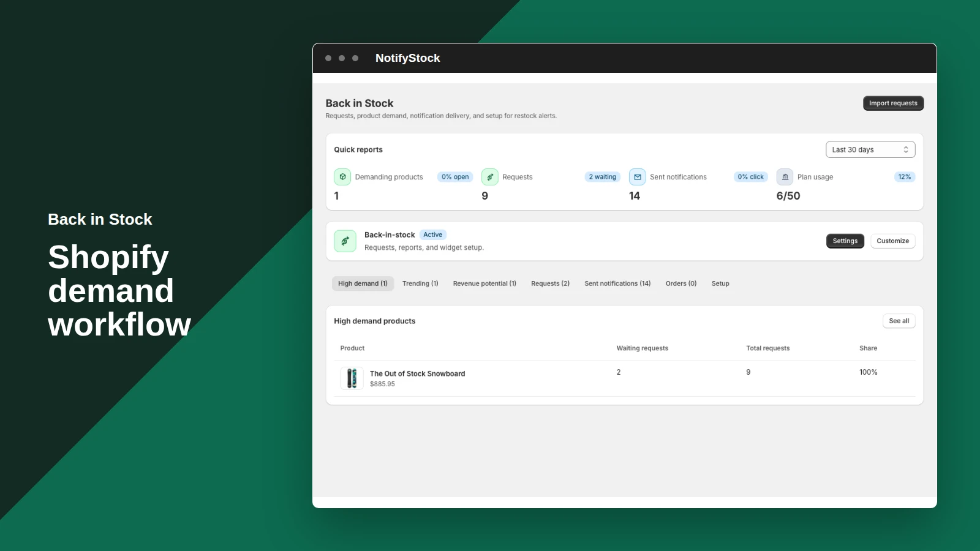Click the High demand products heading
The width and height of the screenshot is (980, 551).
374,321
